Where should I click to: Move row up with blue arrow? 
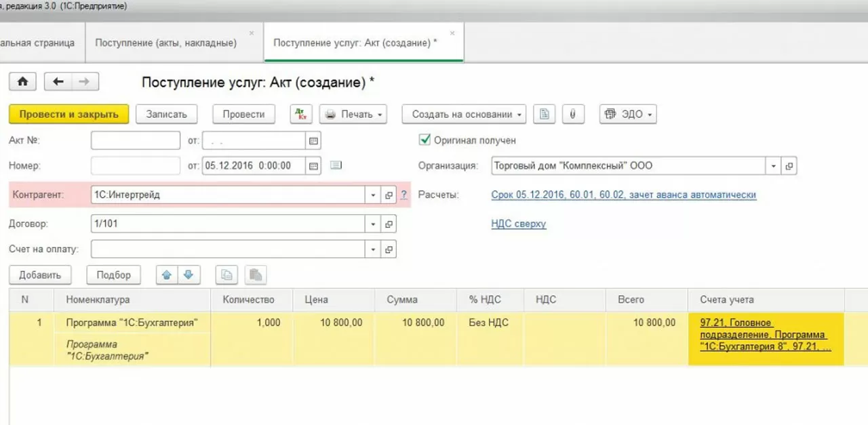[167, 275]
